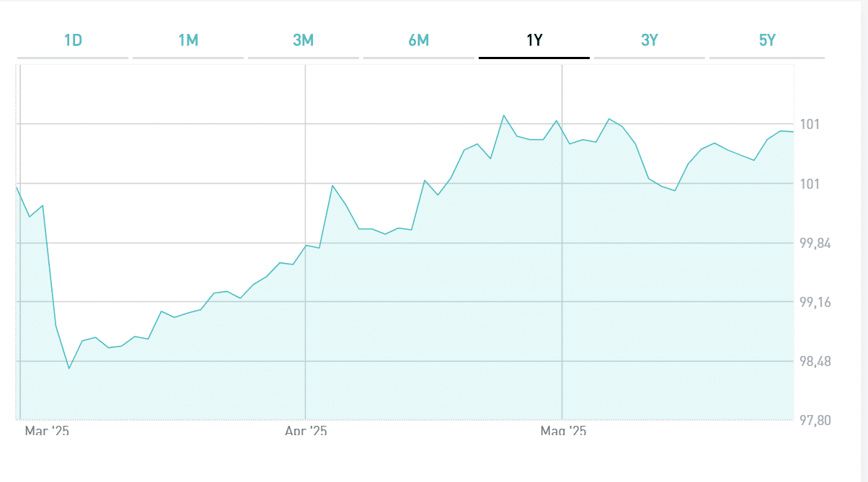Click the Mar '25 axis label
This screenshot has height=482, width=868.
[x=47, y=432]
